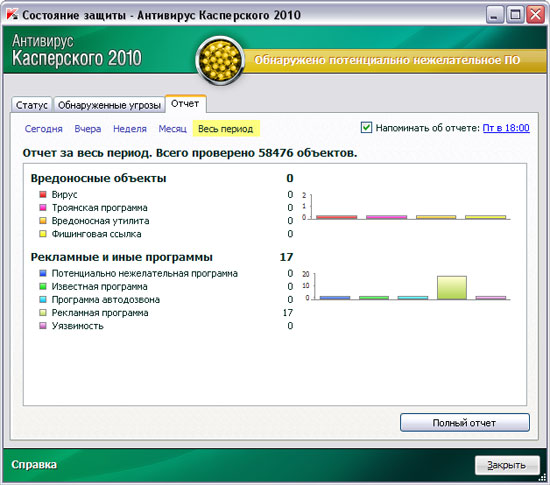
Task: Click the Вирус row label
Action: (x=65, y=194)
